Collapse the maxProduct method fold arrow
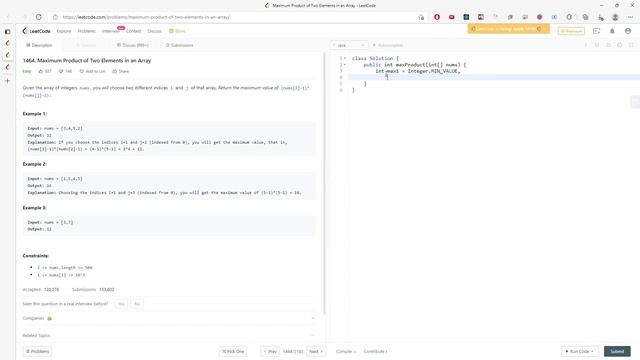 (x=345, y=65)
